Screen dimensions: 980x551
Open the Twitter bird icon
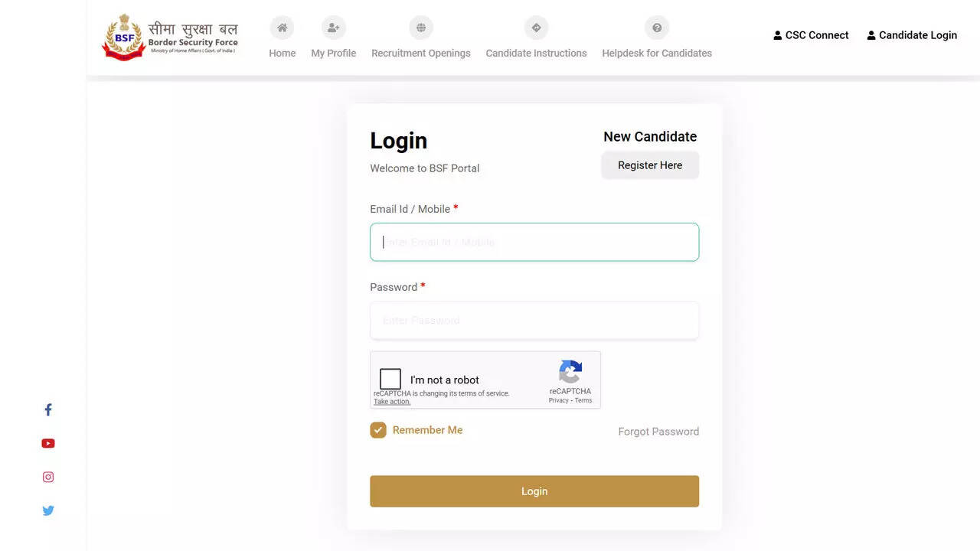(x=48, y=511)
